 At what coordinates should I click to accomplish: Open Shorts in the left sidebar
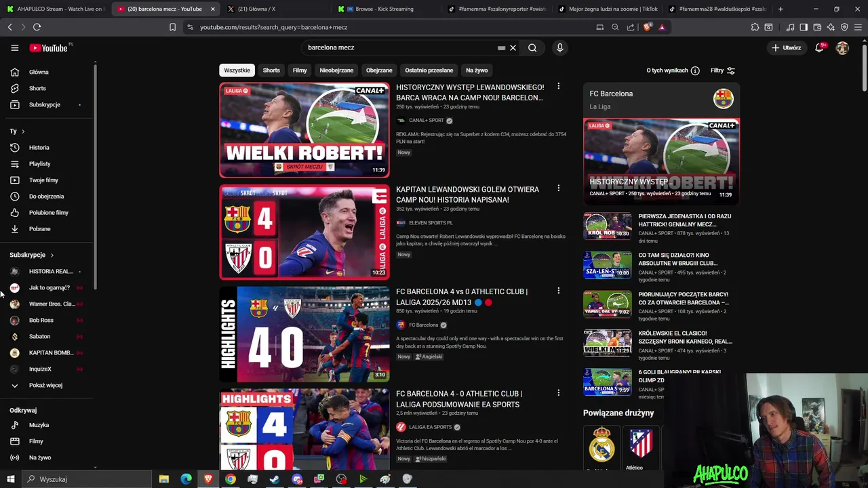47,88
